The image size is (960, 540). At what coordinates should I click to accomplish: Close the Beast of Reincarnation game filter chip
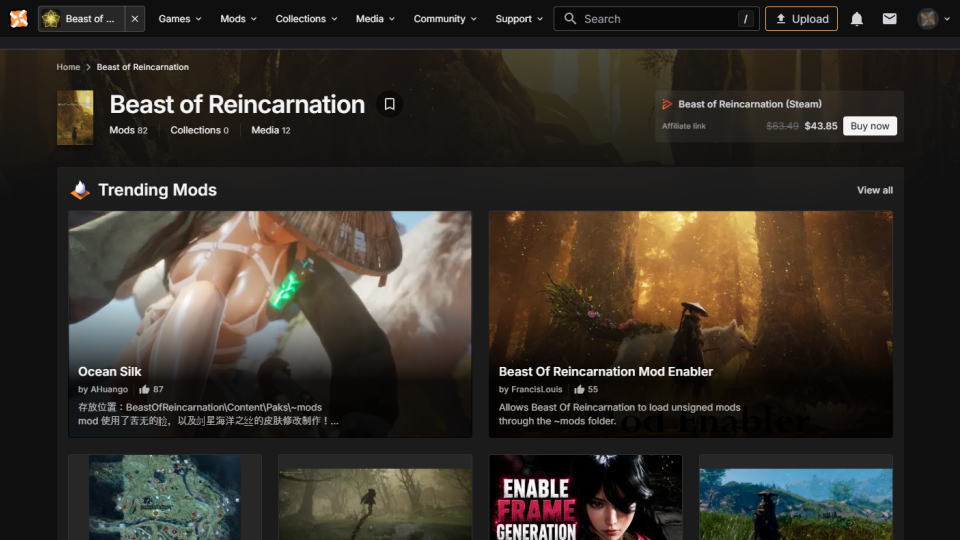(x=135, y=19)
